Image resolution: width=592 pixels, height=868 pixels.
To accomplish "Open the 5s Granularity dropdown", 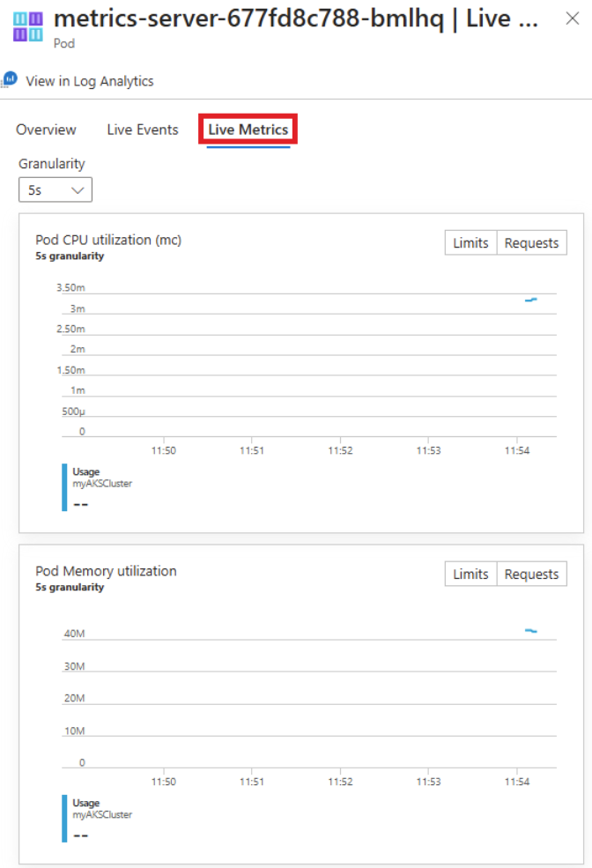I will point(55,189).
